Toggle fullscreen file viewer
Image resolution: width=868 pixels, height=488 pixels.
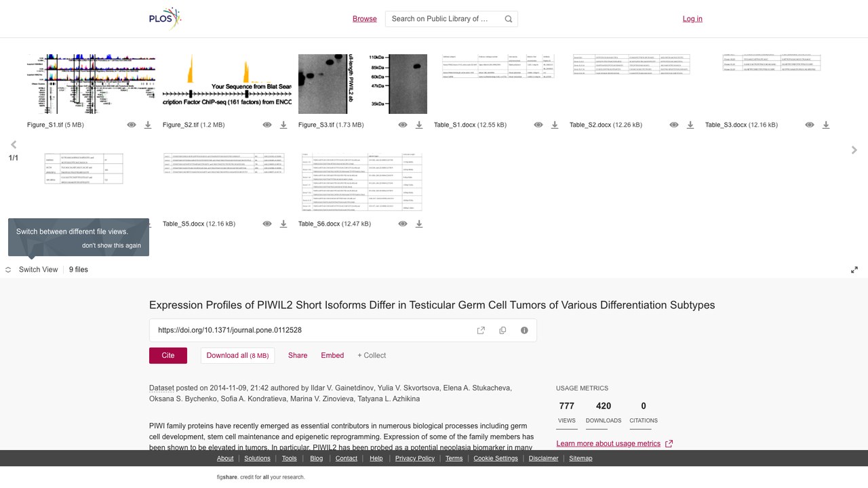tap(854, 270)
